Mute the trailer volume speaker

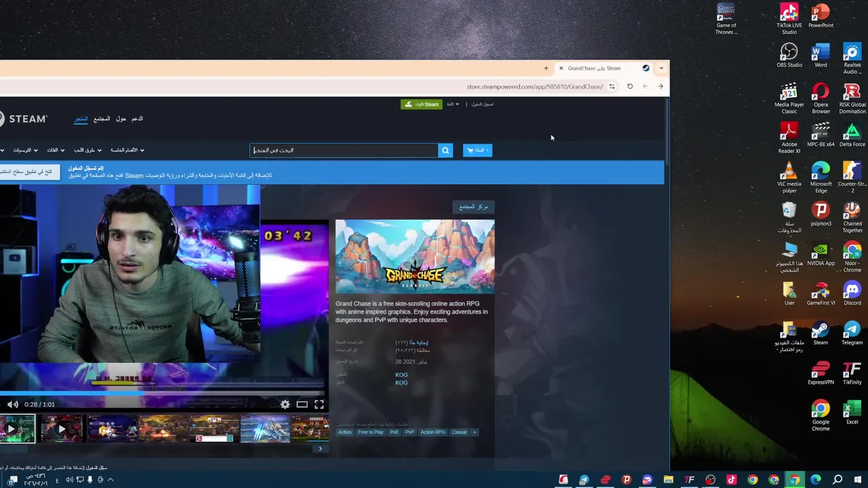point(13,405)
